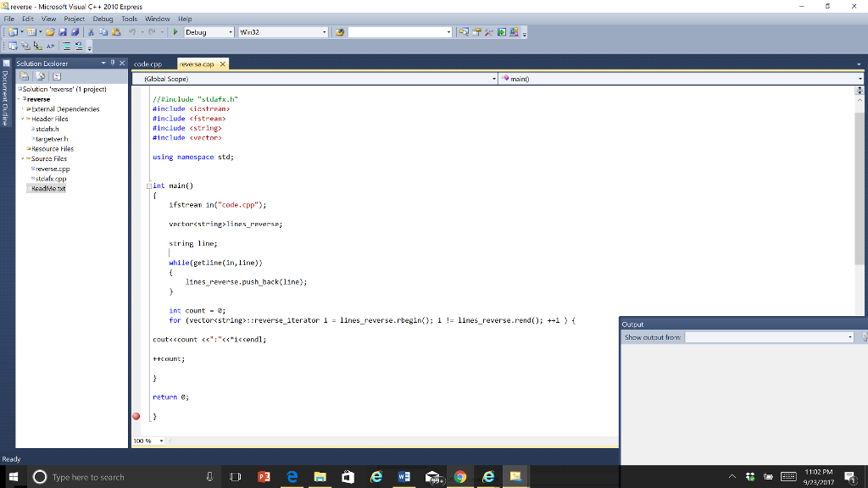
Task: Click the Redo arrow icon
Action: [153, 32]
